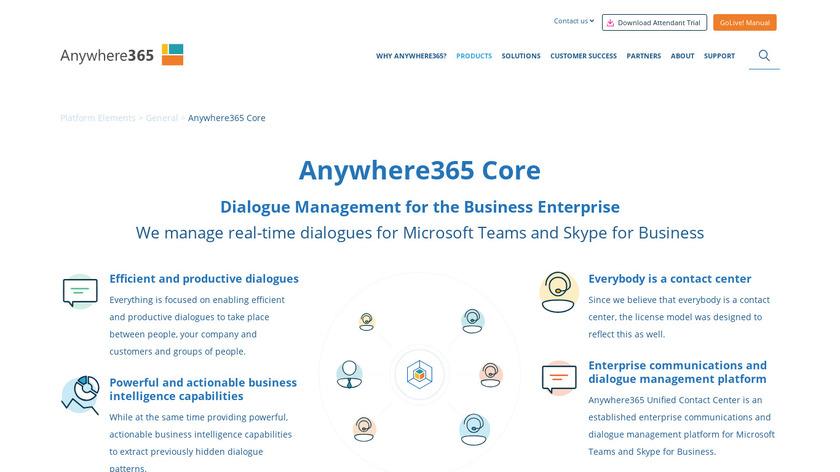
Task: Click the businessman with tie icon in diagram
Action: [349, 374]
